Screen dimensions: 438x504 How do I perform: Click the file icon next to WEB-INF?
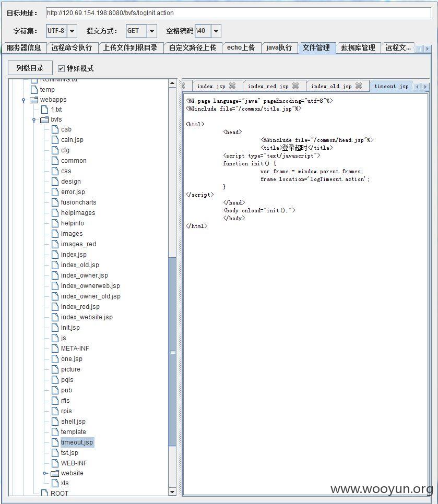(55, 463)
